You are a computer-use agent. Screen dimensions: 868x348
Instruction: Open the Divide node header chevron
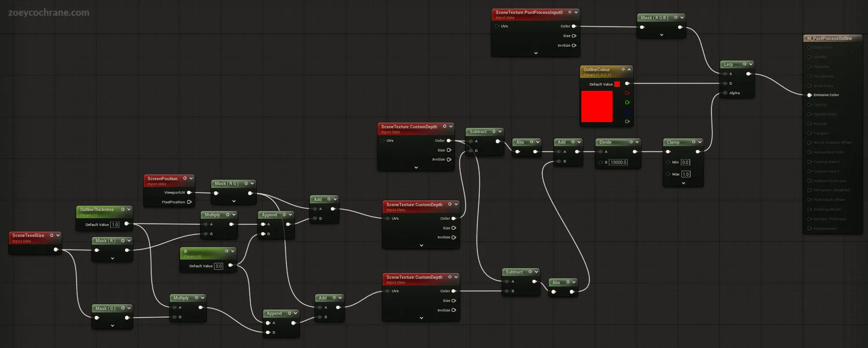(637, 142)
